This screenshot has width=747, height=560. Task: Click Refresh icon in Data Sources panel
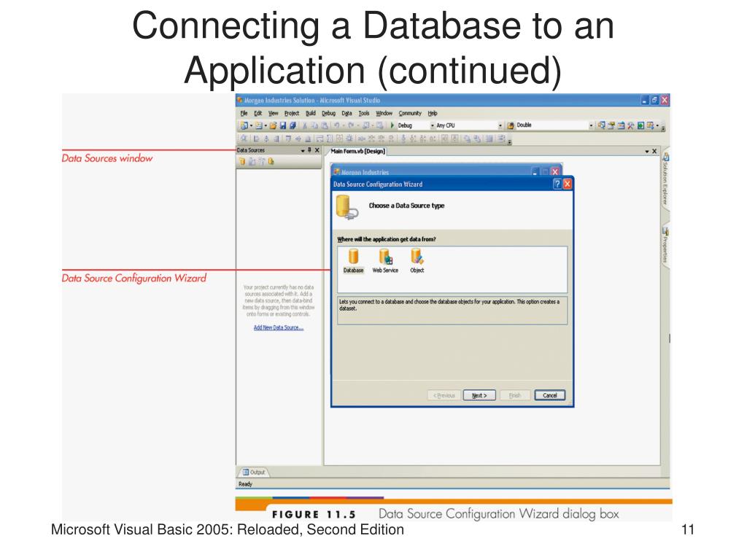tap(271, 161)
